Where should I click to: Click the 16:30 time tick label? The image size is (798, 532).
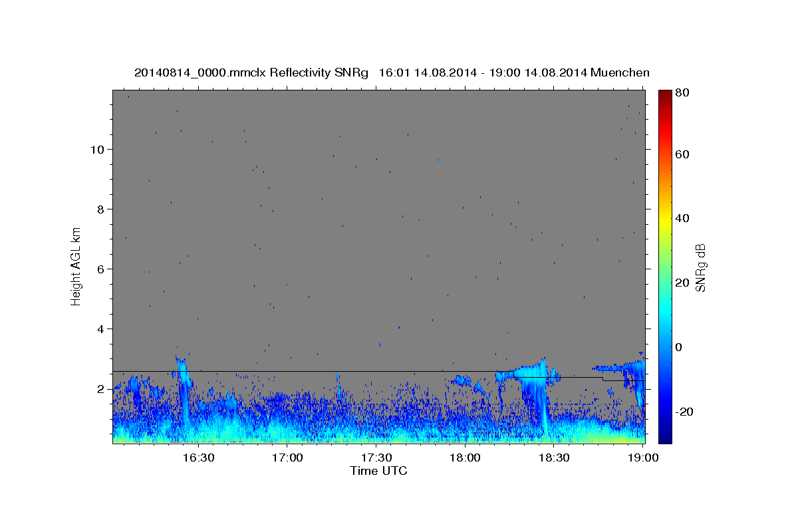coord(198,458)
